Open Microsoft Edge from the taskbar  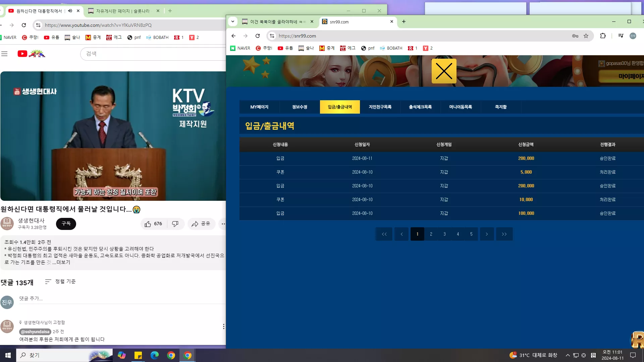click(x=155, y=355)
